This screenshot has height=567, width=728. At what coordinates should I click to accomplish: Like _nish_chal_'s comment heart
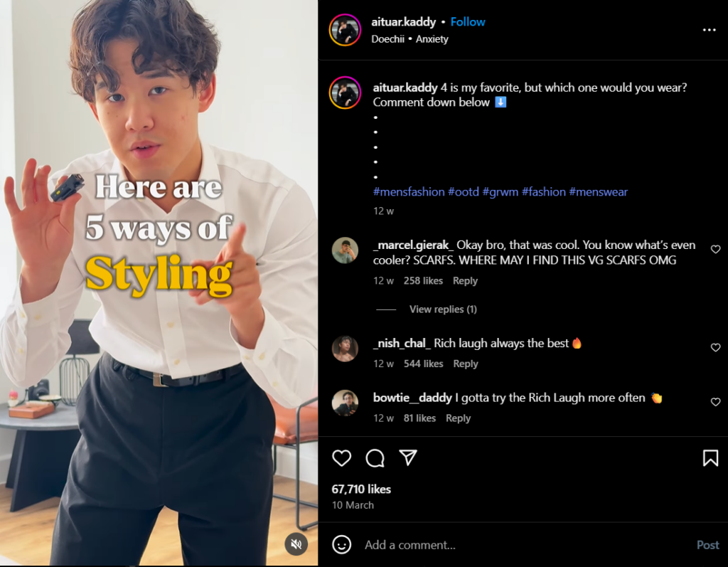pyautogui.click(x=715, y=348)
